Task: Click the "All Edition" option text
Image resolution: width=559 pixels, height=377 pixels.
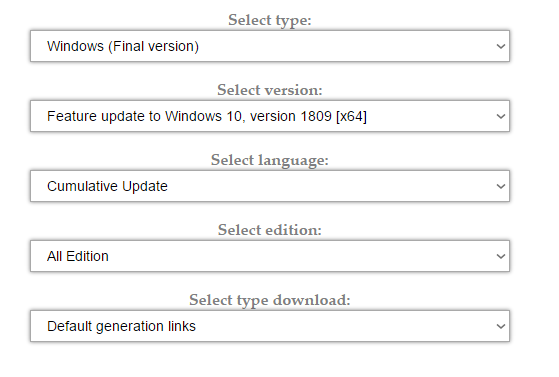Action: point(78,256)
